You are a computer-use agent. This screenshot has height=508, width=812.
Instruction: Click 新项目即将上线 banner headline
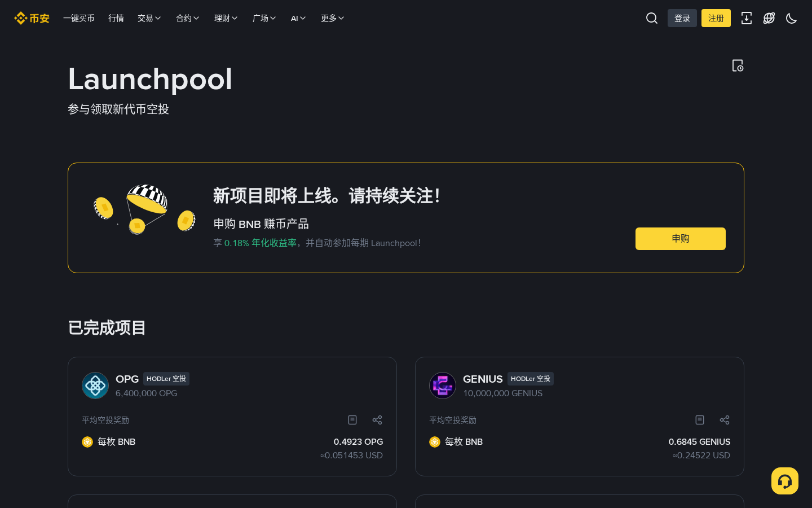(326, 196)
